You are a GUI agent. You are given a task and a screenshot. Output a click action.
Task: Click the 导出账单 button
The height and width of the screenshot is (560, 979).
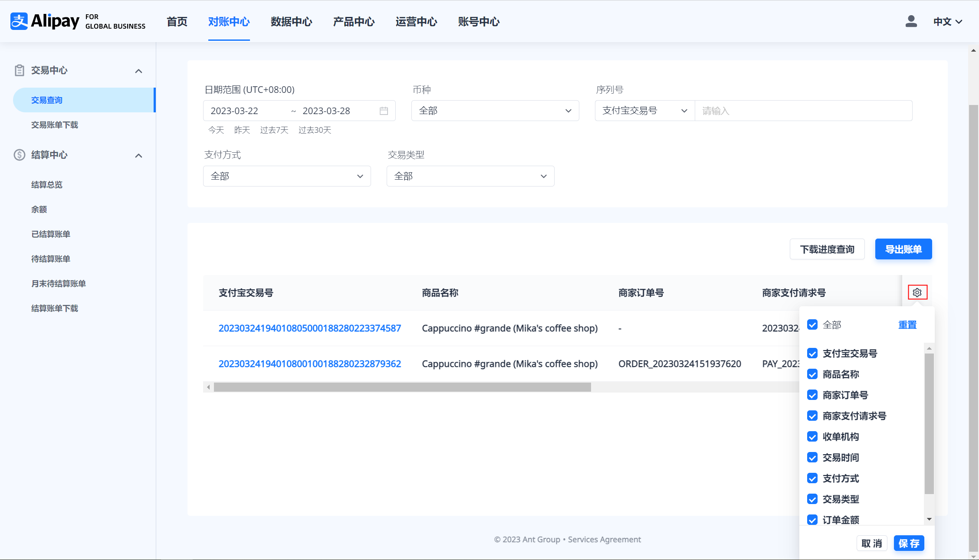(903, 249)
